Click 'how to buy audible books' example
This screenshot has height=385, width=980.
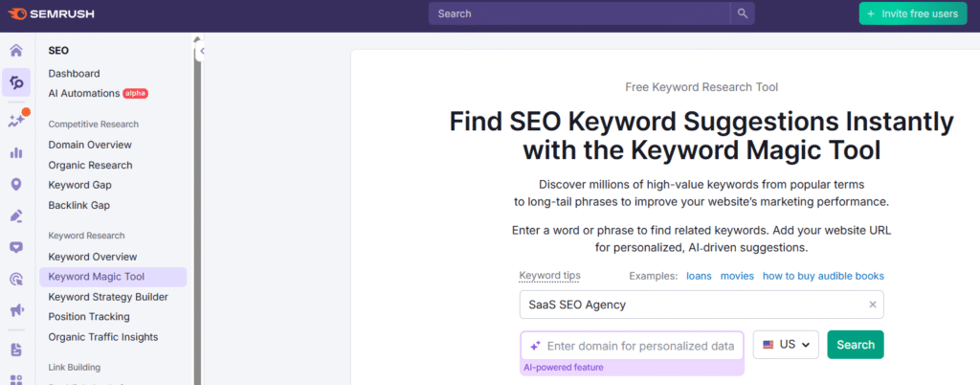[822, 276]
